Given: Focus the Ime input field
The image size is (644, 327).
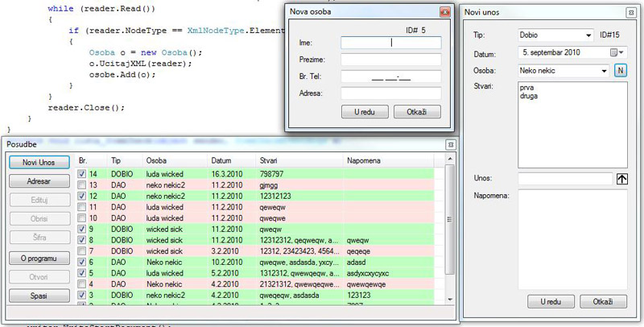Looking at the screenshot, I should click(391, 43).
